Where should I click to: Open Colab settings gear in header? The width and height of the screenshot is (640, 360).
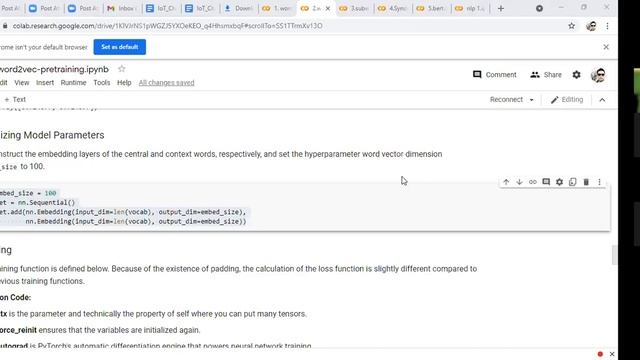[x=576, y=75]
